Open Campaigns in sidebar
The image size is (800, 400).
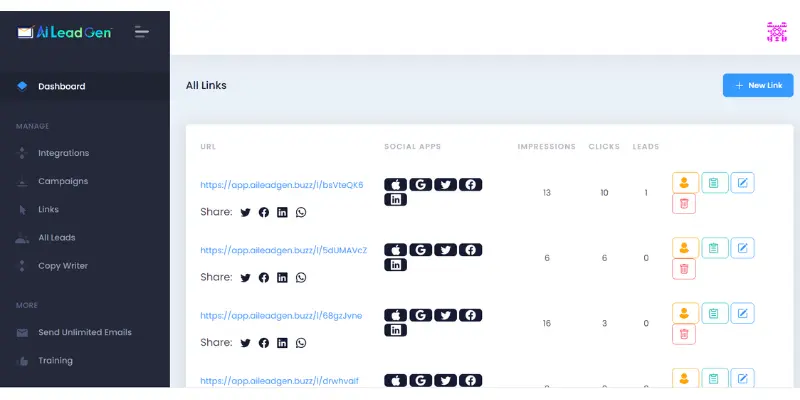point(63,181)
